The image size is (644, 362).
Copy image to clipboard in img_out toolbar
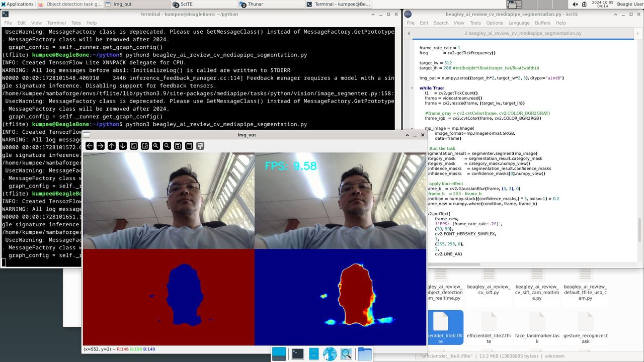[x=189, y=146]
